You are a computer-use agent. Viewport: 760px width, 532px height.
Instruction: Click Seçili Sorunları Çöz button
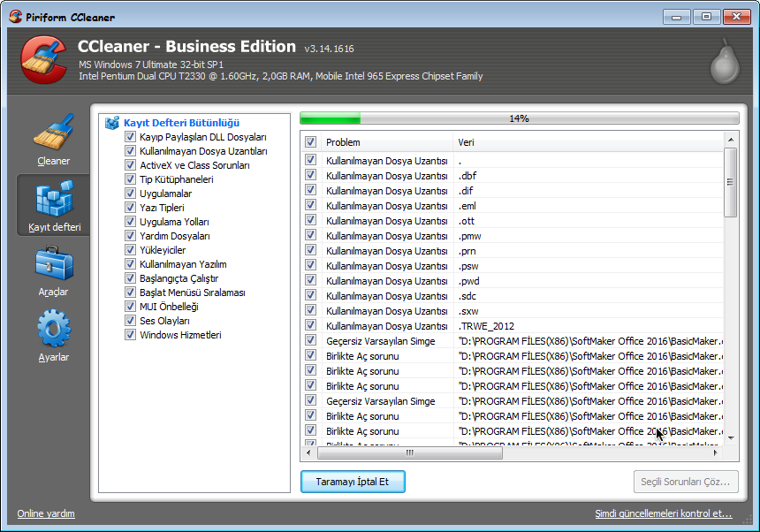pos(686,482)
